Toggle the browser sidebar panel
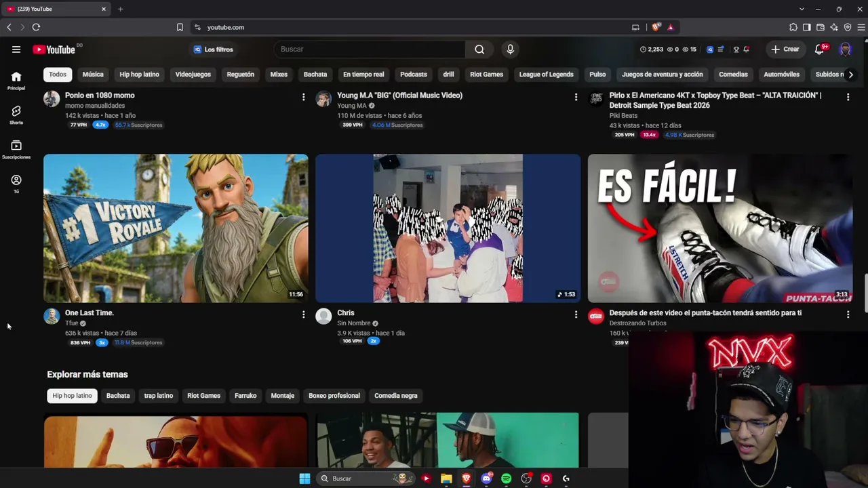The width and height of the screenshot is (868, 488). tap(807, 27)
